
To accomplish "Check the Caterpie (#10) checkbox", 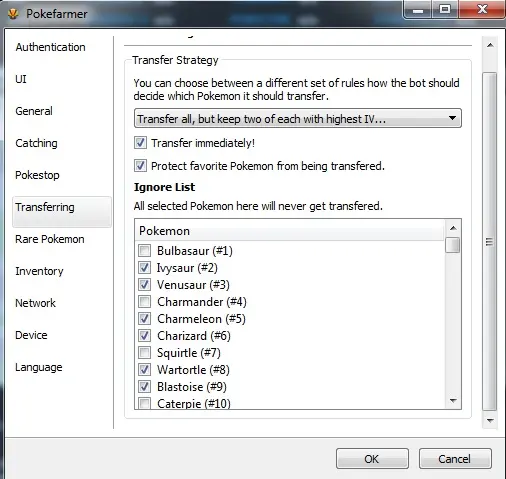I will [x=144, y=403].
